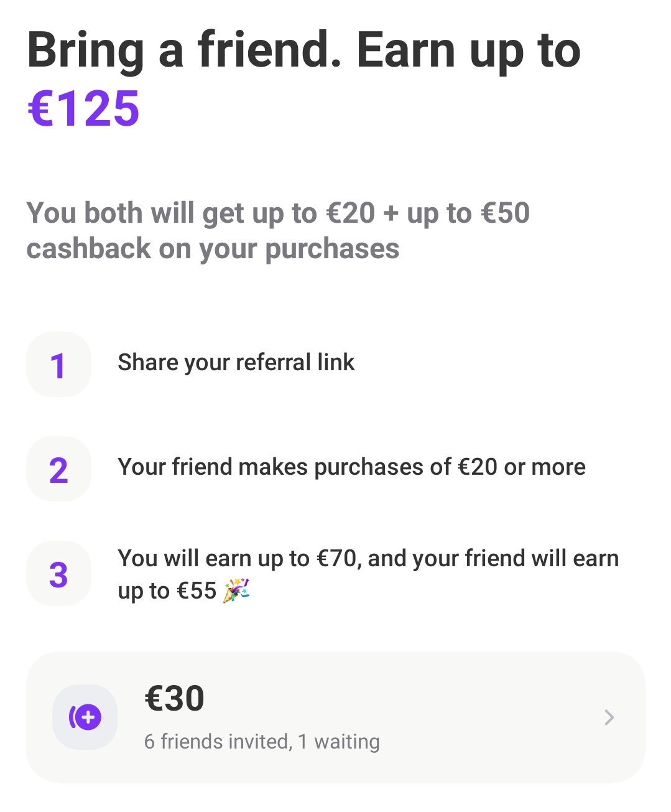This screenshot has width=671, height=812.
Task: Click the "1 waiting" status text
Action: 338,742
